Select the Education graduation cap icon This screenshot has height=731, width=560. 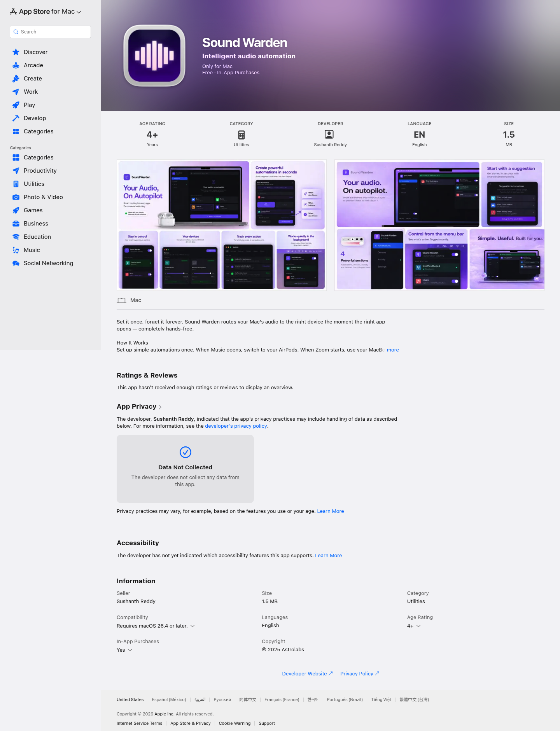16,237
